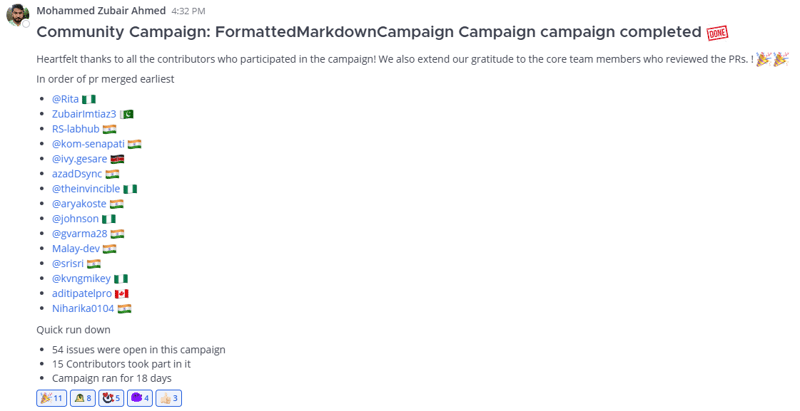Open Mohammed Zubair Ahmed's avatar
Screen dimensions: 800x411
pyautogui.click(x=17, y=16)
